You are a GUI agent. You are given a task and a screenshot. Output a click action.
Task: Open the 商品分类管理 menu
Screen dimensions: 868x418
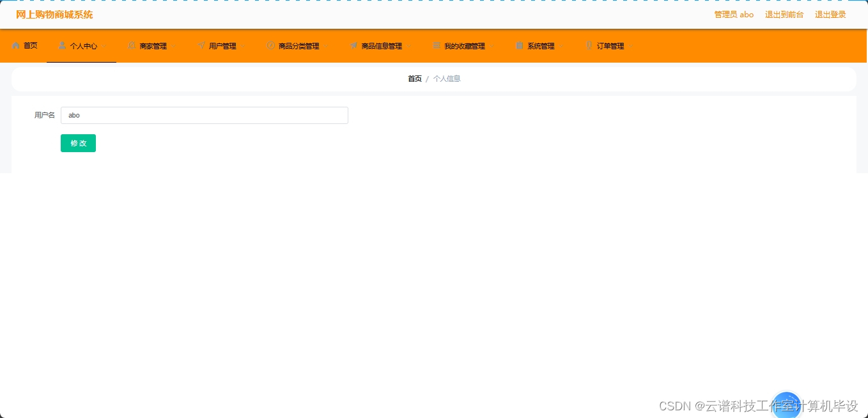pos(298,45)
